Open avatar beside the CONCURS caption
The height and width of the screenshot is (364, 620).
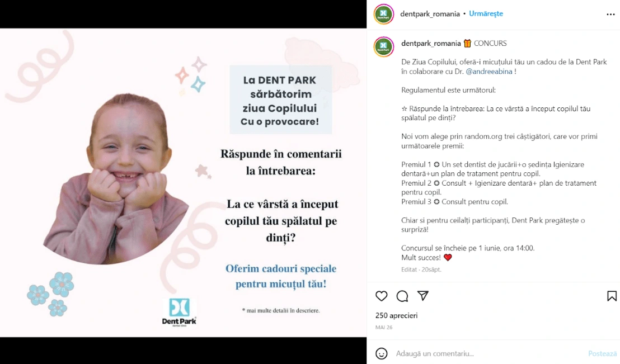tap(383, 46)
